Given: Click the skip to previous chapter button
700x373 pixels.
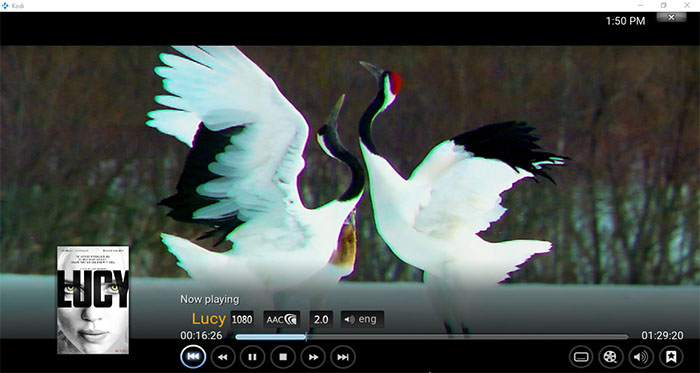Looking at the screenshot, I should coord(193,357).
